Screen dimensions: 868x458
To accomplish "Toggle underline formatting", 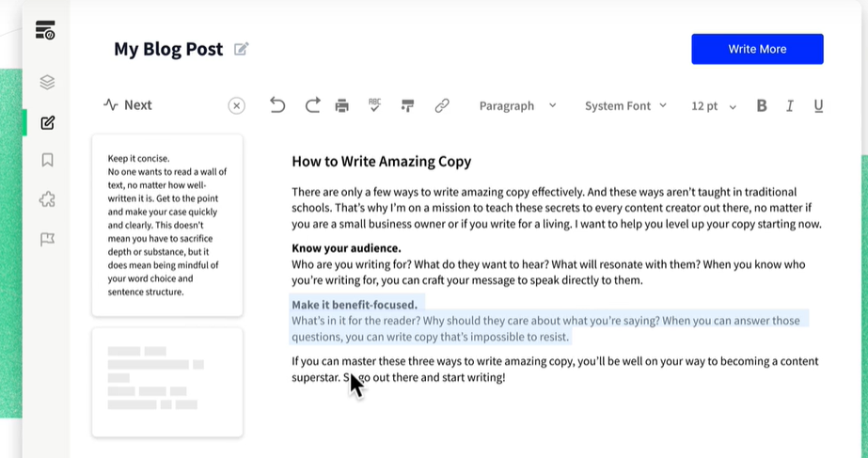I will [x=818, y=105].
